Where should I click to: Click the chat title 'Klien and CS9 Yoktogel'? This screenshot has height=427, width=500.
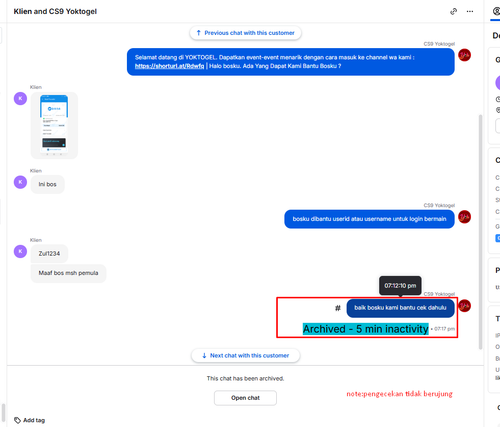(x=55, y=11)
